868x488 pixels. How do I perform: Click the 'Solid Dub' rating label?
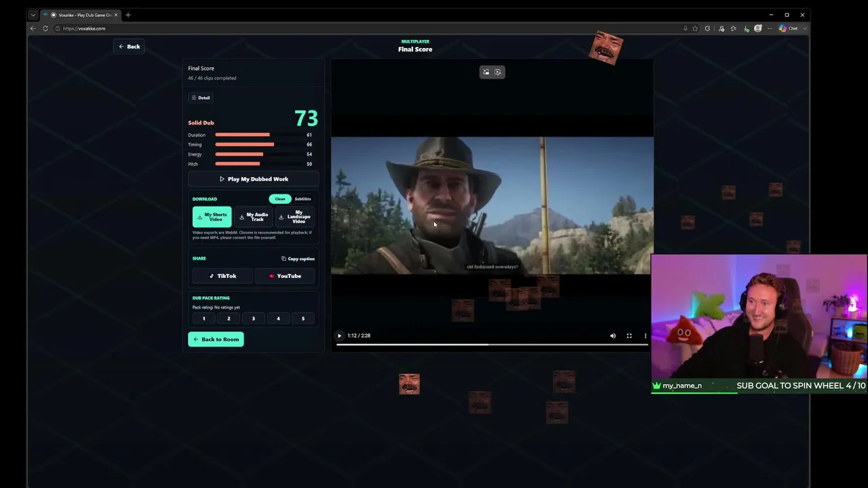(x=201, y=123)
